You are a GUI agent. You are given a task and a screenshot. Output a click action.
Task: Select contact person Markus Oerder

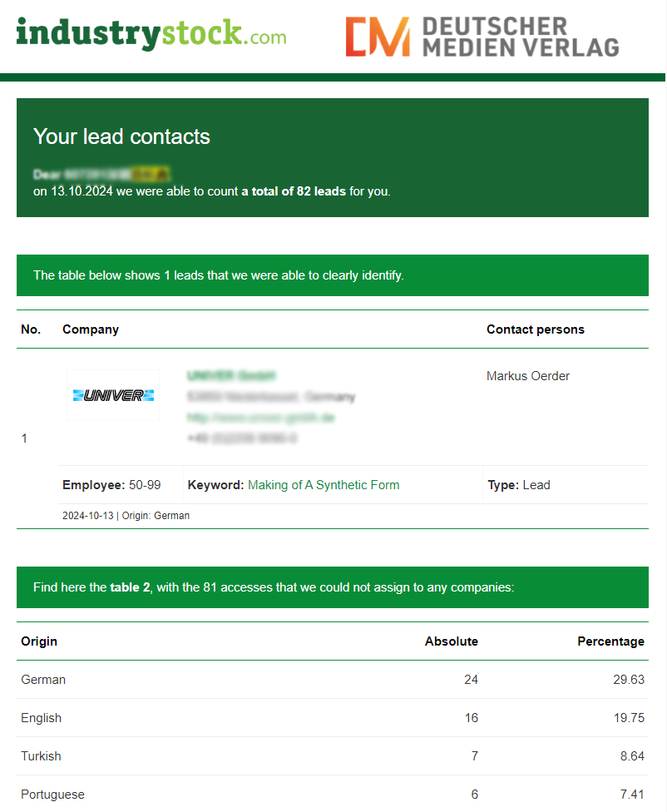[528, 376]
